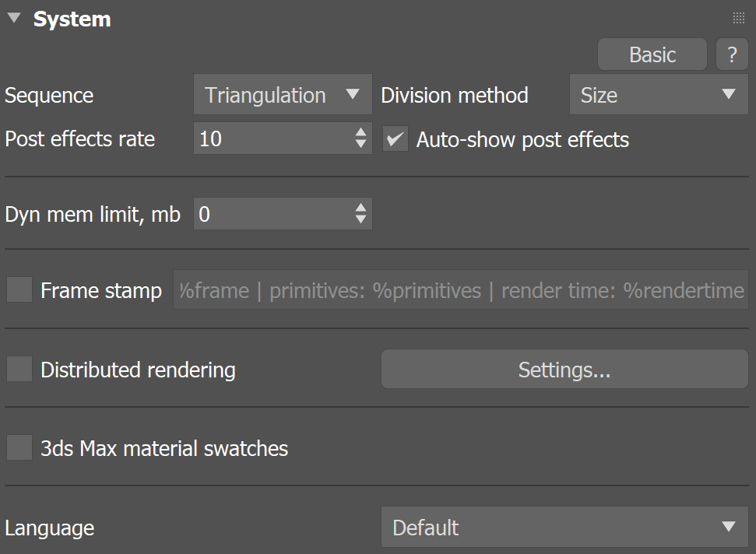Open the Sequence dropdown showing Triangulation

coord(282,94)
